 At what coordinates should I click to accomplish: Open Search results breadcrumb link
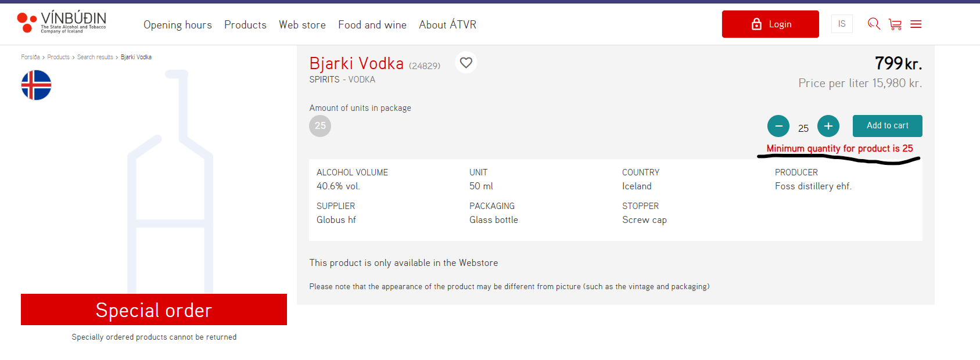point(95,57)
